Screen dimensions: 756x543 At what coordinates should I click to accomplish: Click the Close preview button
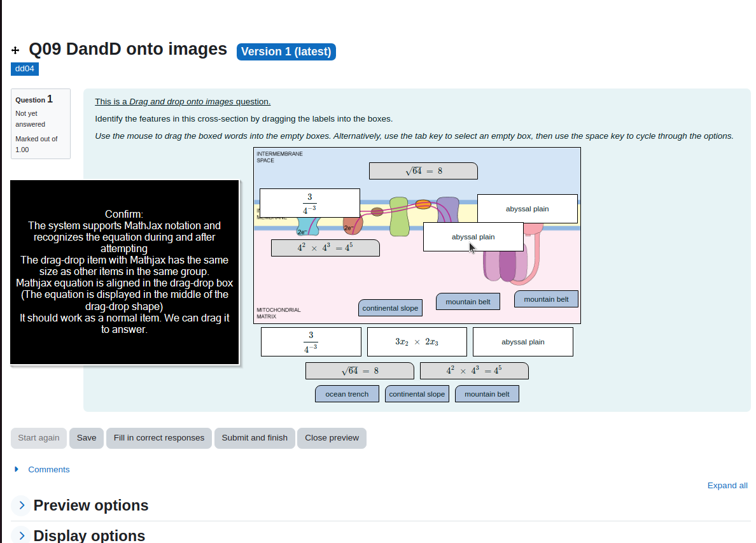coord(332,438)
